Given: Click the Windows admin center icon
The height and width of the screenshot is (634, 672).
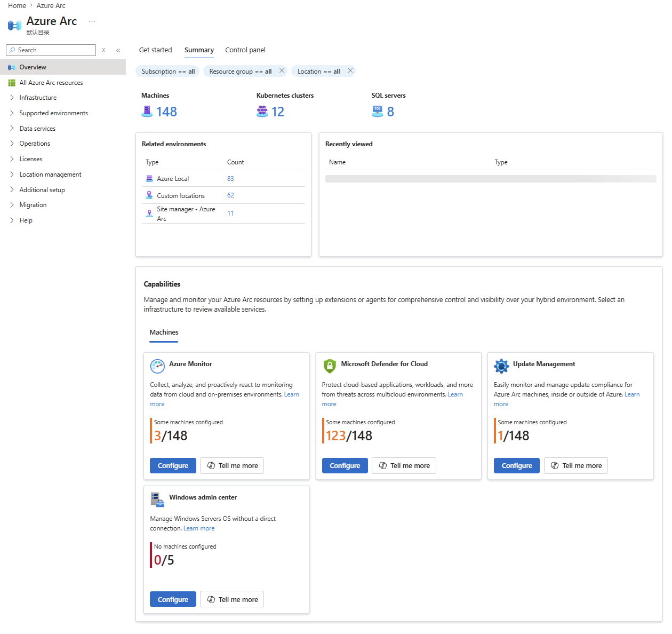Looking at the screenshot, I should [157, 500].
